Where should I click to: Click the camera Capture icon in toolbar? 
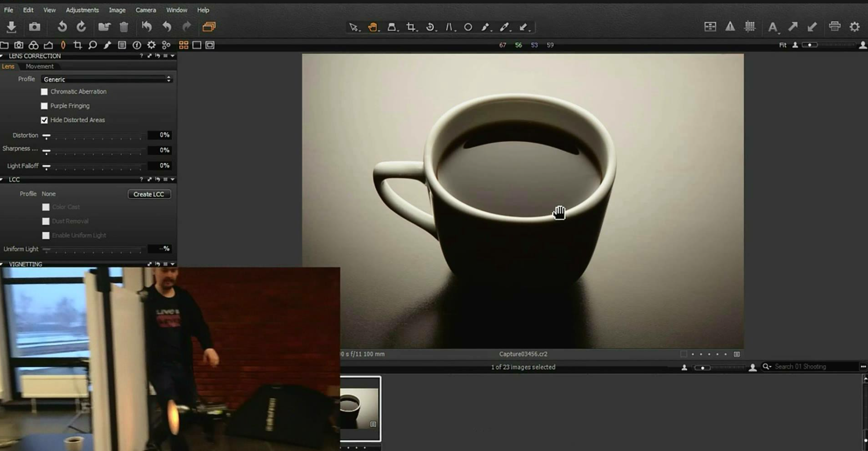point(35,27)
